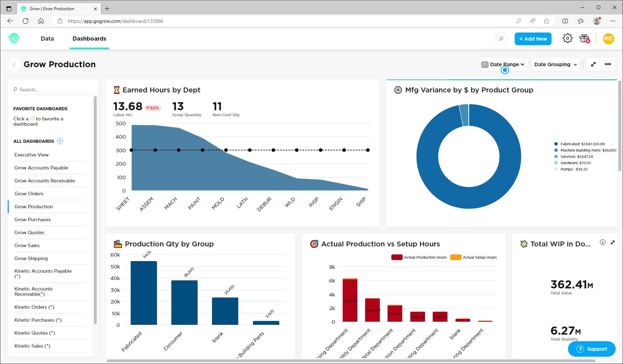
Task: Toggle Actual Setup Hours legend series
Action: pos(473,257)
